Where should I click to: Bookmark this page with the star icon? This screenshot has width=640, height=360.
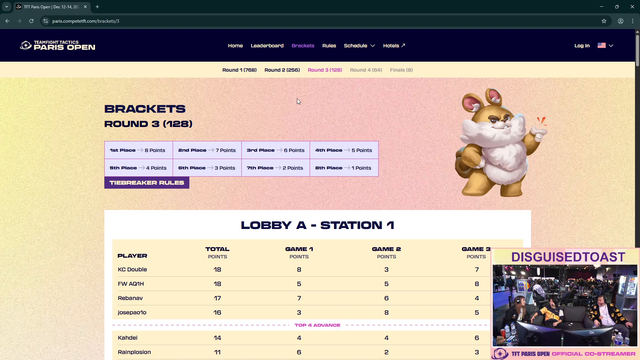point(604,21)
